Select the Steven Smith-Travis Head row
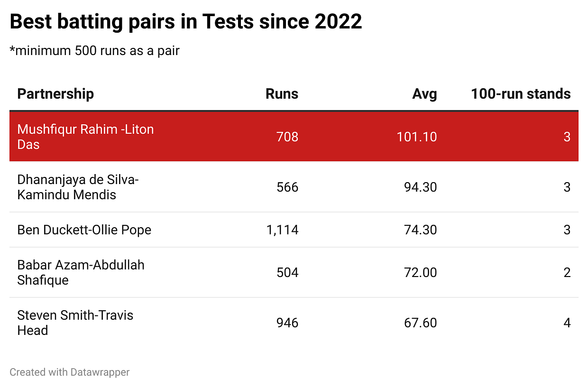Image resolution: width=588 pixels, height=388 pixels. [75, 323]
